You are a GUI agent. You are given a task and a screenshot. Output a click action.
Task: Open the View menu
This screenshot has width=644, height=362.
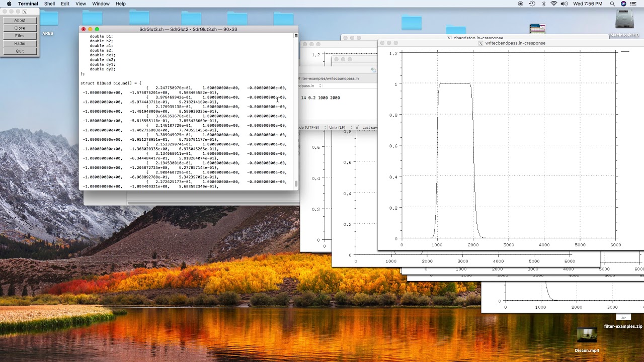[80, 4]
